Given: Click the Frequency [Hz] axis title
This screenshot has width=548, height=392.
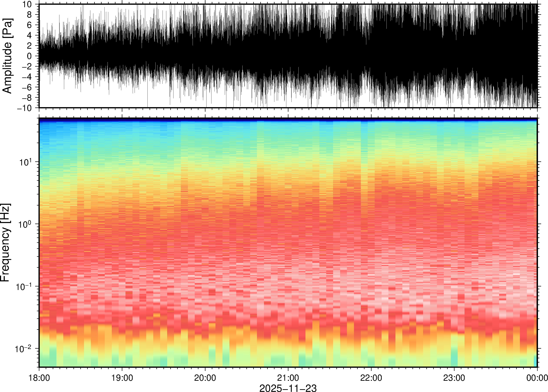Looking at the screenshot, I should 5,243.
